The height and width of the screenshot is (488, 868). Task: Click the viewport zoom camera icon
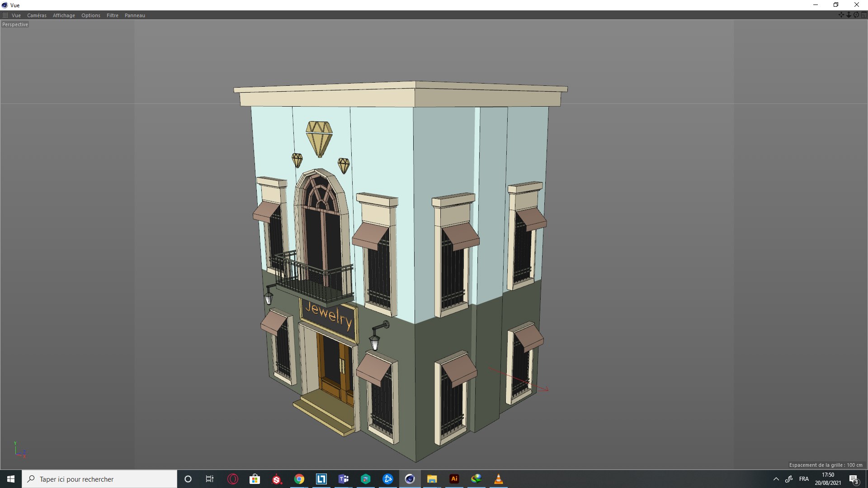click(x=849, y=15)
